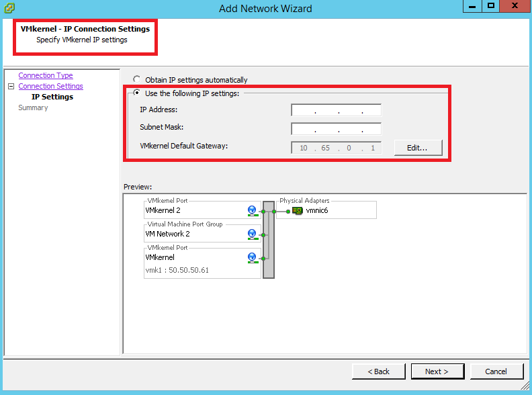Screen dimensions: 532x395
Task: Maximize the Add Network Wizard window
Action: click(492, 6)
